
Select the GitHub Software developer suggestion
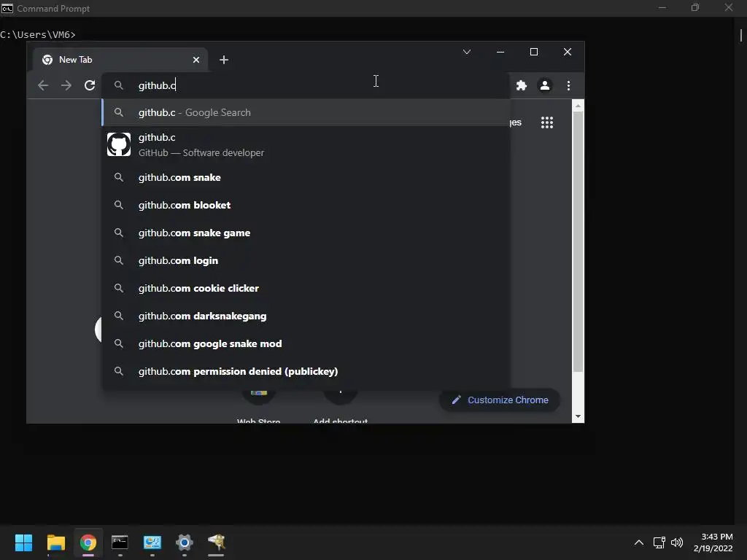[x=306, y=145]
